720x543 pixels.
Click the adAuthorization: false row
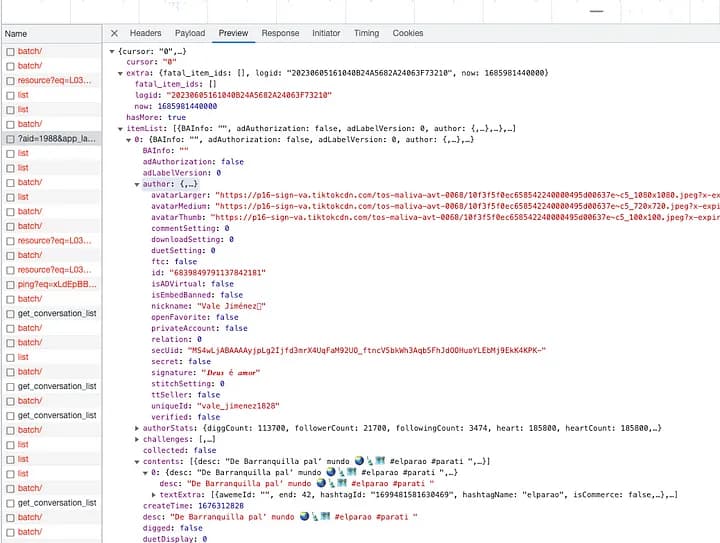coord(193,162)
